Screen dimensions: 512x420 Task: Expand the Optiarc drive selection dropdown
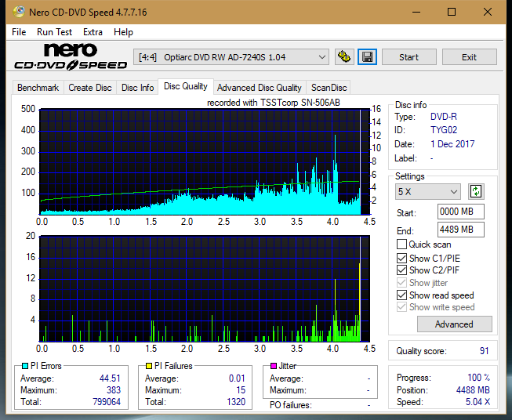click(231, 57)
